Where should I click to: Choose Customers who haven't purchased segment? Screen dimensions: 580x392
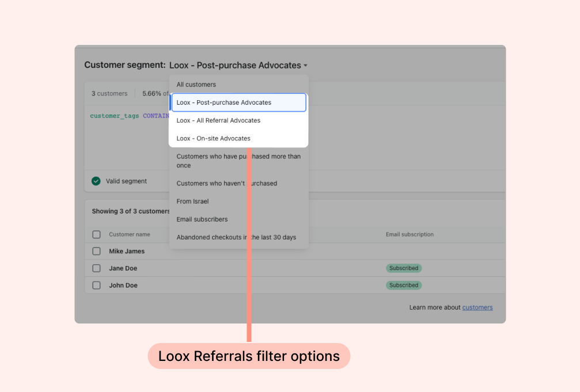coord(227,183)
